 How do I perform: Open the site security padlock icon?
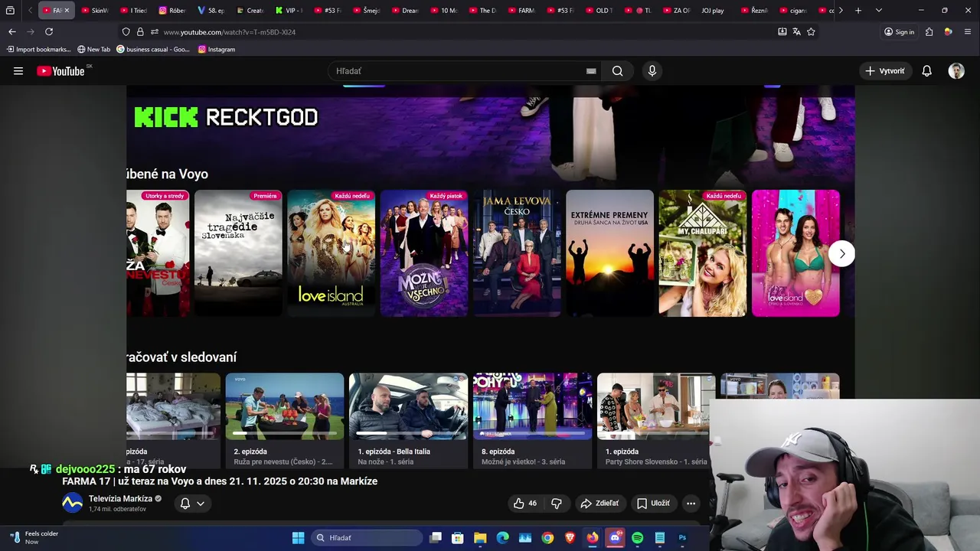coord(140,31)
